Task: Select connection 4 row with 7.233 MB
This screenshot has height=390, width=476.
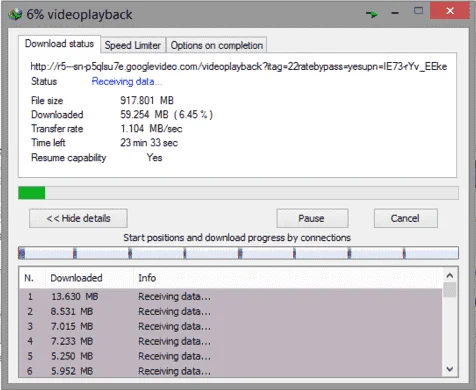Action: pyautogui.click(x=231, y=341)
